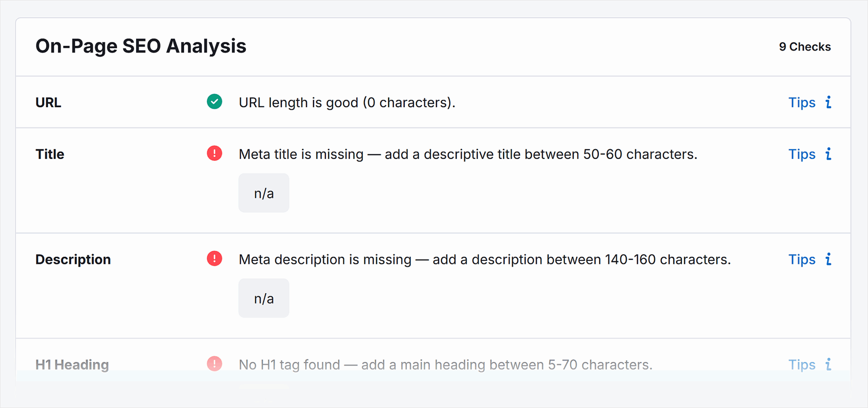
Task: Click the On-Page SEO Analysis heading
Action: click(x=141, y=46)
